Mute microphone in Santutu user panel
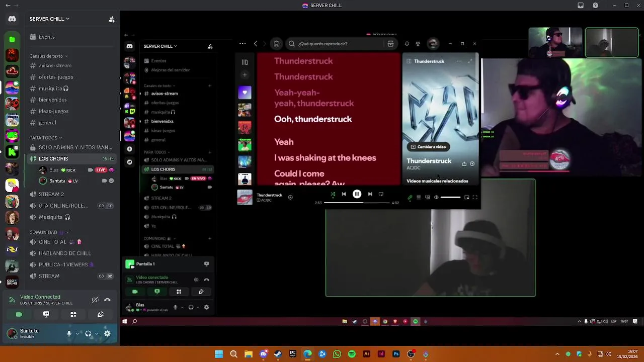644x362 pixels. (69, 333)
